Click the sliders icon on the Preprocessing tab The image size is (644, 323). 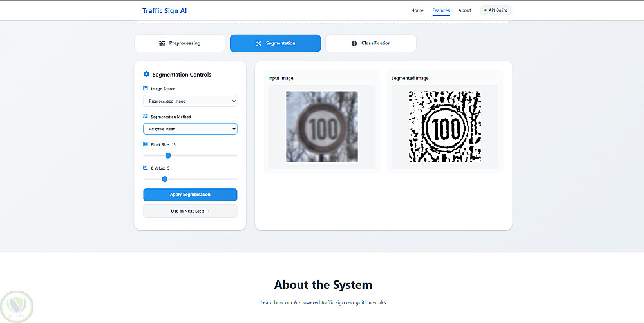tap(162, 43)
